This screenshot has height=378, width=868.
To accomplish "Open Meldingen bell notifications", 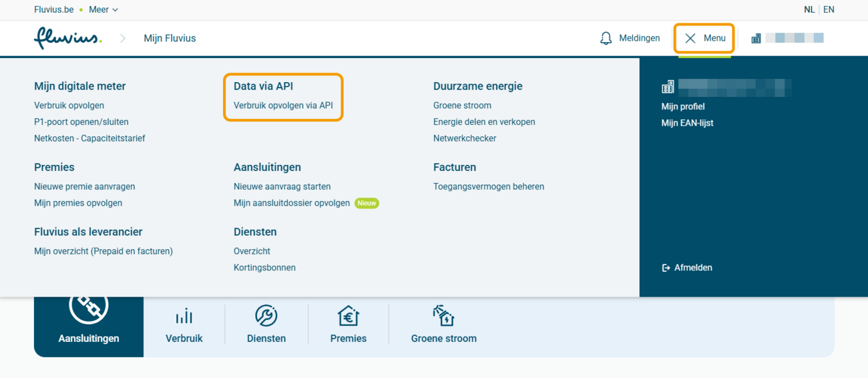I will (x=606, y=38).
